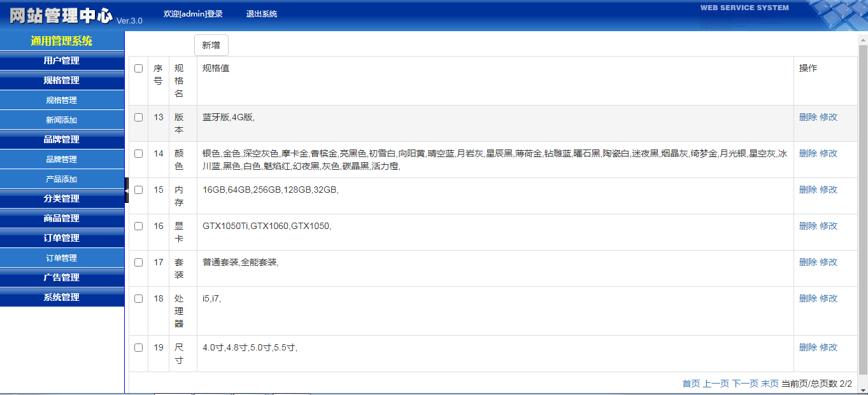Go to 下一页 next page

[745, 384]
